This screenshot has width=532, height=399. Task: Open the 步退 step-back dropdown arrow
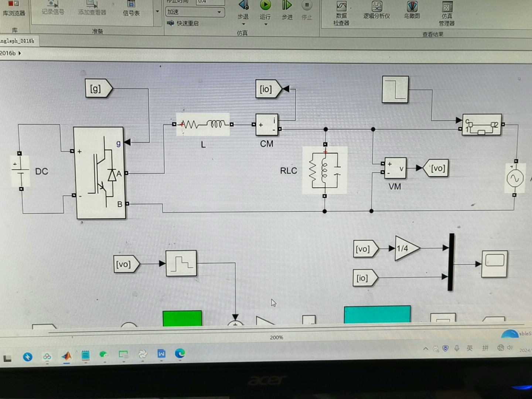click(243, 23)
